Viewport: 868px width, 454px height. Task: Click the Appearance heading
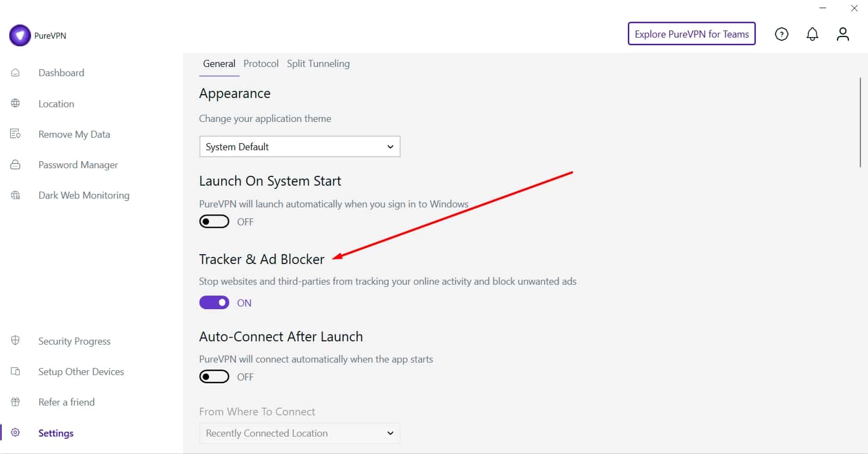coord(235,94)
